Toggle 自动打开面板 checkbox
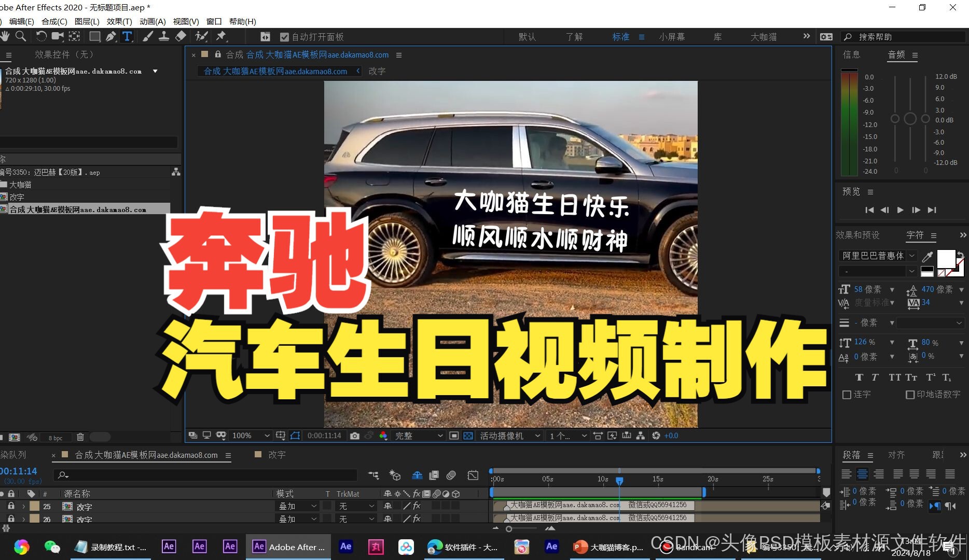 (284, 37)
